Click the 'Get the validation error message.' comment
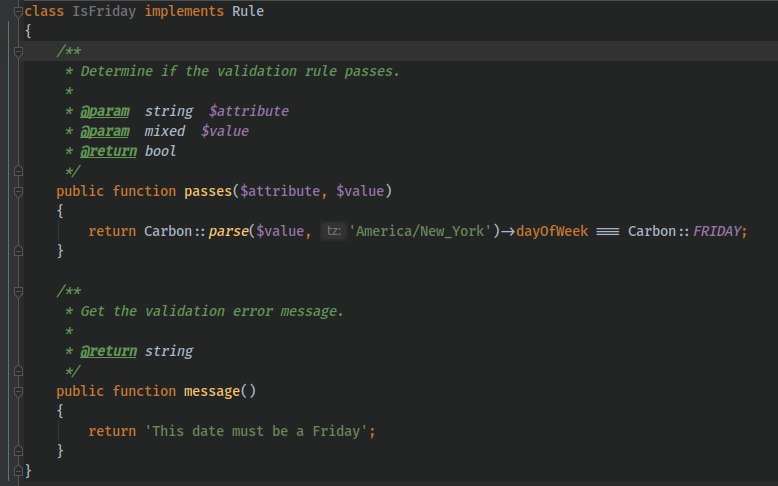The height and width of the screenshot is (486, 778). (x=212, y=311)
